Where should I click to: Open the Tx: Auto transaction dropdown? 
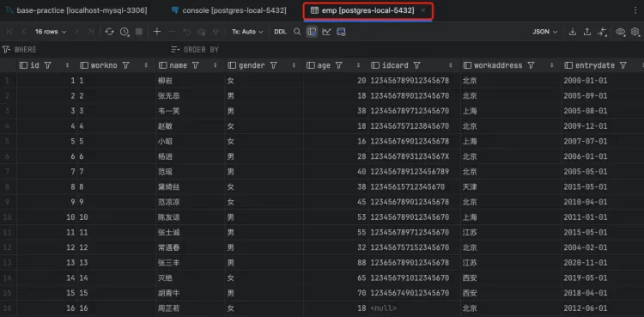(247, 32)
